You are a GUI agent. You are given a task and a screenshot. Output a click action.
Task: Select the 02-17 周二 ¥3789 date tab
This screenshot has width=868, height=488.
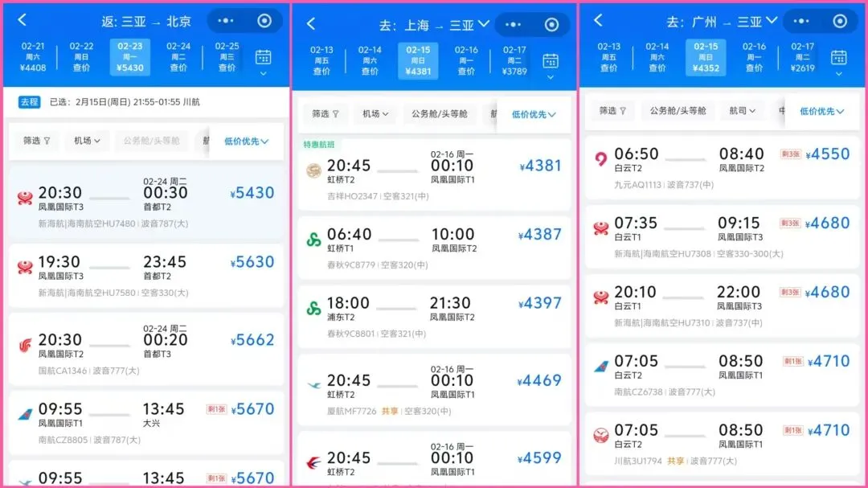(514, 60)
